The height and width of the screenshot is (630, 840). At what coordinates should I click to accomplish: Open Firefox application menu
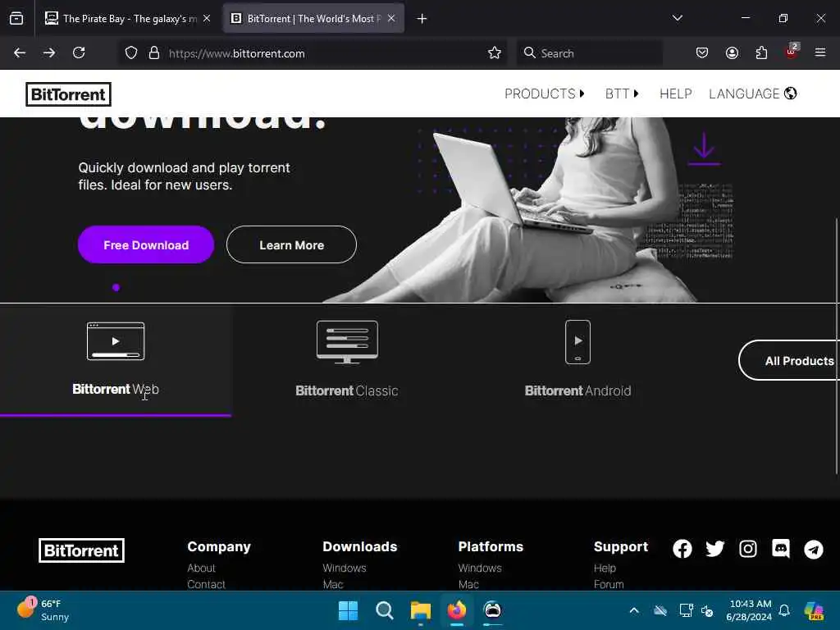(820, 52)
